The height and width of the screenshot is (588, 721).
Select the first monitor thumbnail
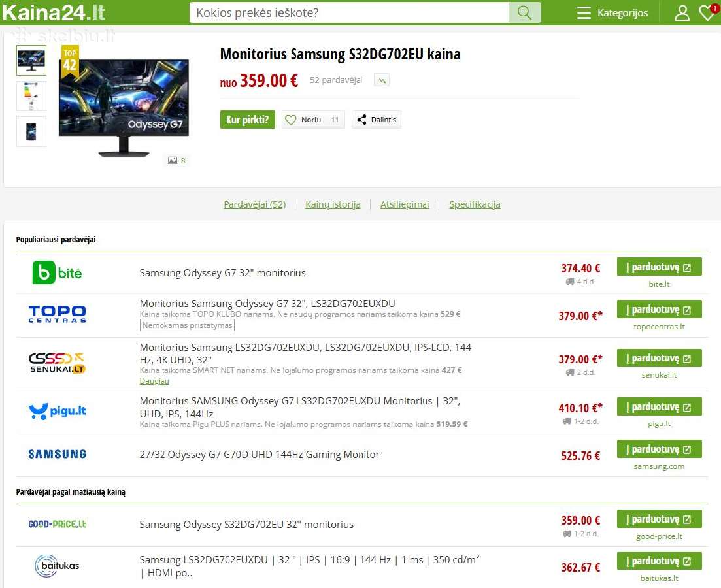pyautogui.click(x=31, y=60)
